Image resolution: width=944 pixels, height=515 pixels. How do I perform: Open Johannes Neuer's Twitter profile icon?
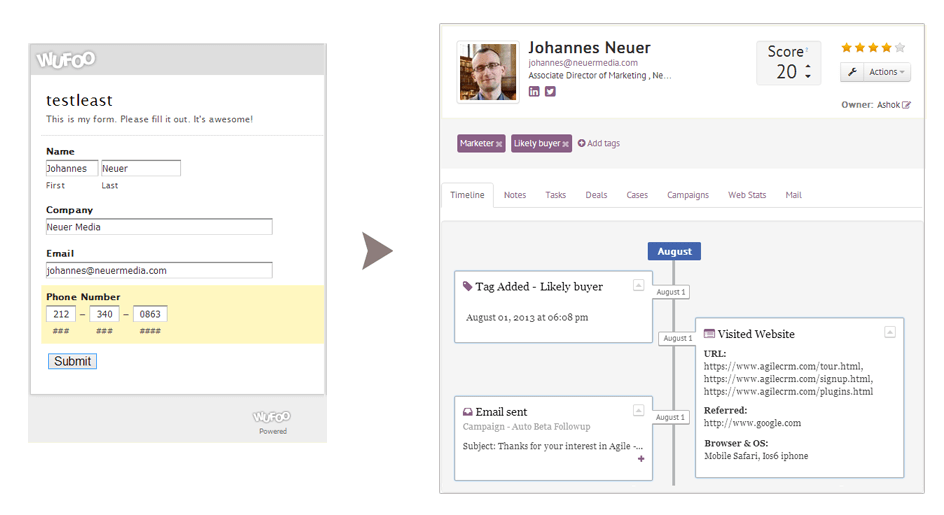click(x=550, y=92)
